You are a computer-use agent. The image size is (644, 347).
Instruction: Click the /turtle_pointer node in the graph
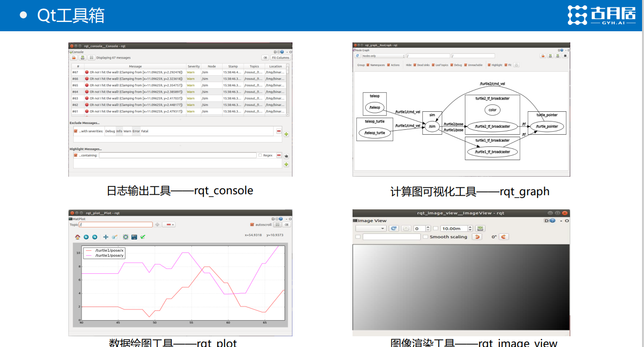click(x=547, y=126)
